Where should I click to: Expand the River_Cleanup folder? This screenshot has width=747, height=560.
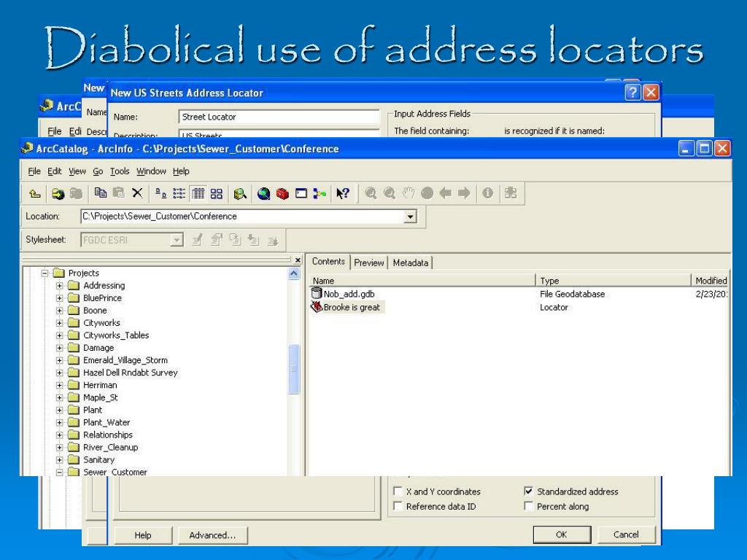click(60, 448)
